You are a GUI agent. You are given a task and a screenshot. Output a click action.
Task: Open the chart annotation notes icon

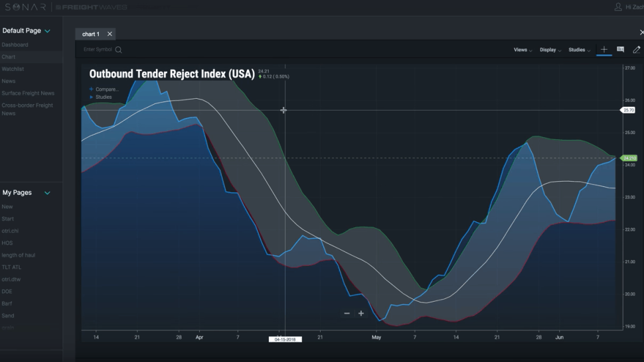tap(620, 50)
